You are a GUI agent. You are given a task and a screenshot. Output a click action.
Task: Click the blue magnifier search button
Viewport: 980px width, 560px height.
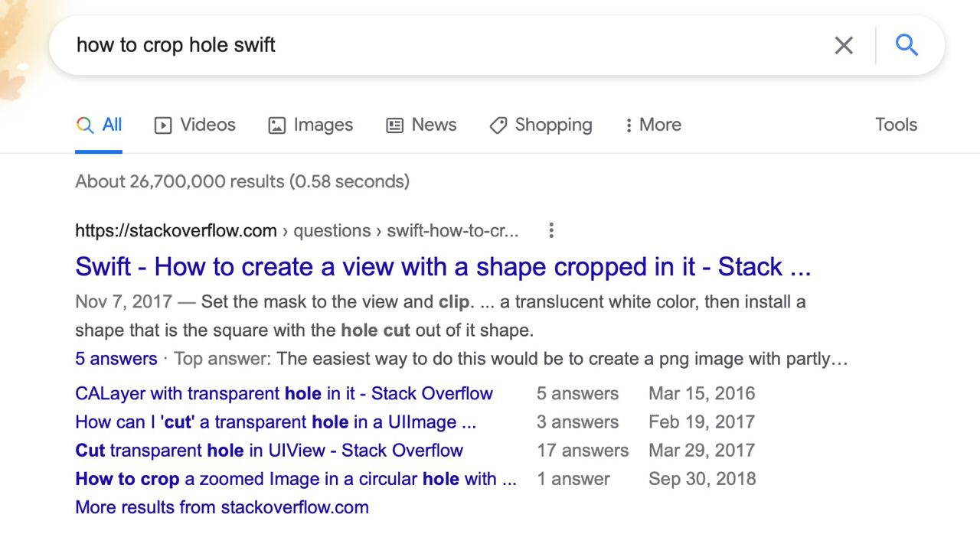tap(906, 46)
